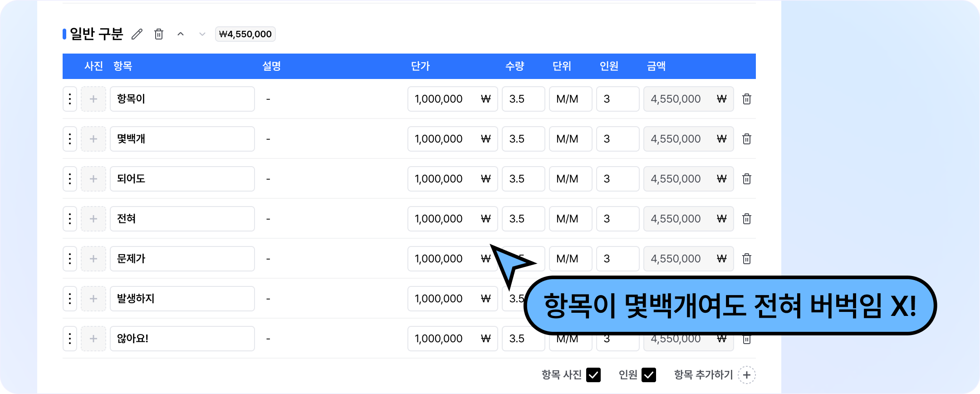Add a photo to the 발생하지 row
This screenshot has width=980, height=394.
click(x=93, y=299)
